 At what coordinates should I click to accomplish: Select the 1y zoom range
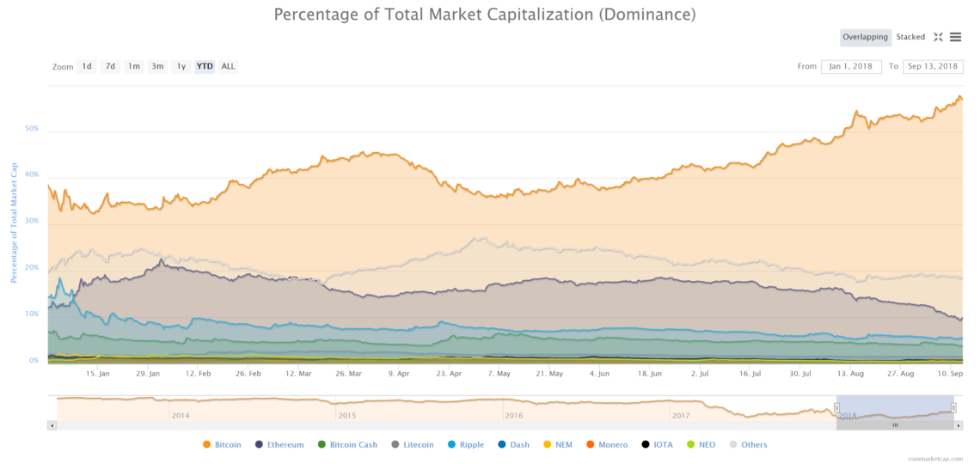pos(181,66)
